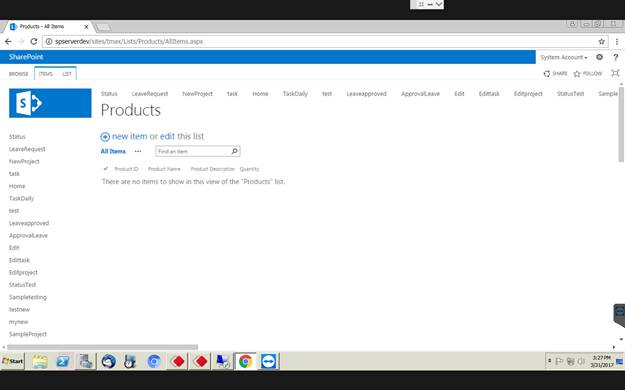Sort by Quantity column header

(x=249, y=169)
